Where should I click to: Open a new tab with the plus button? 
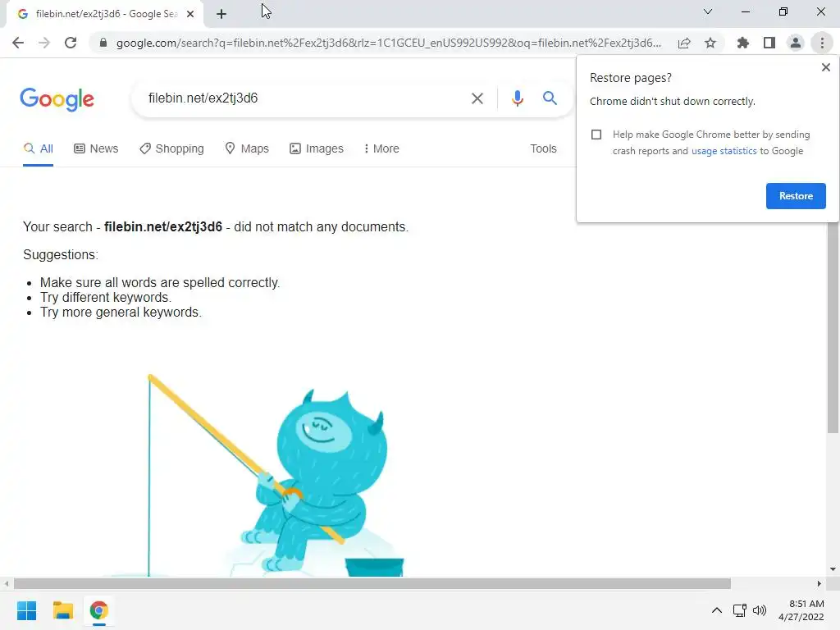(x=221, y=14)
